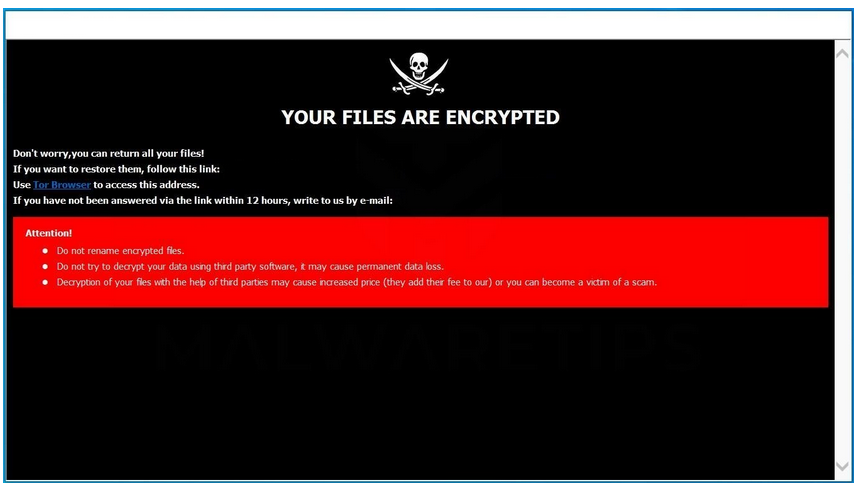Click the vertical scrollbar track
Viewport: 854px width, 483px height.
click(x=843, y=260)
